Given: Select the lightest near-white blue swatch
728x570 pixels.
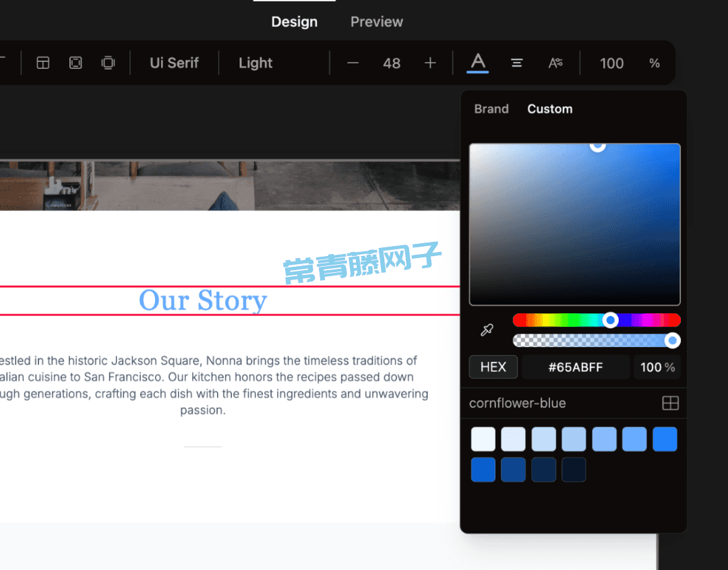Looking at the screenshot, I should pos(483,439).
